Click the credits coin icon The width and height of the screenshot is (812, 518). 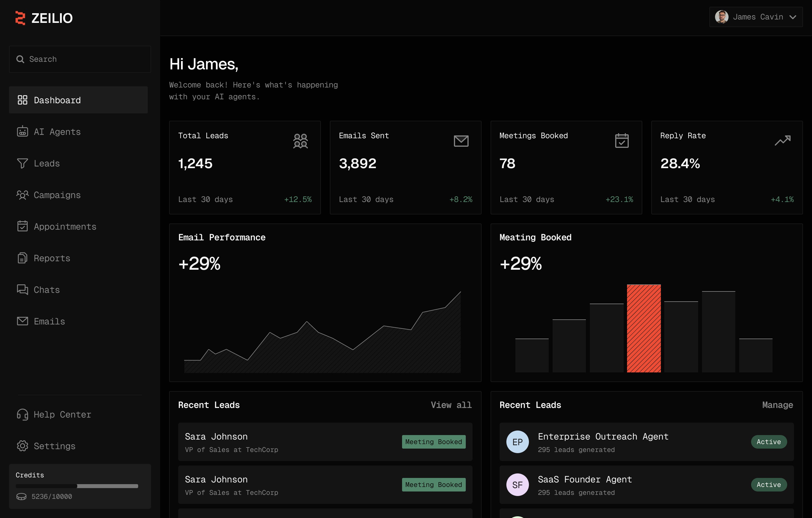pos(21,496)
